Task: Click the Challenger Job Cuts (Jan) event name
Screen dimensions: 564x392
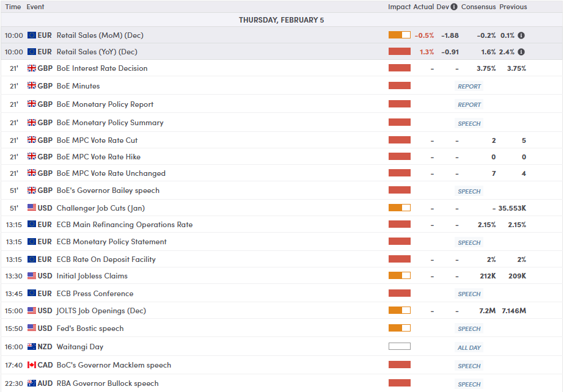Action: [101, 208]
